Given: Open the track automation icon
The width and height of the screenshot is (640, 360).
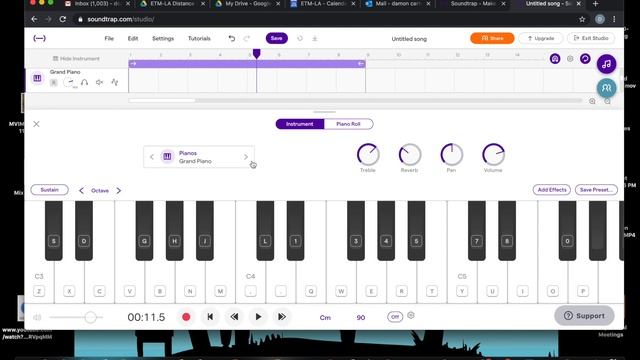Looking at the screenshot, I should tap(115, 82).
